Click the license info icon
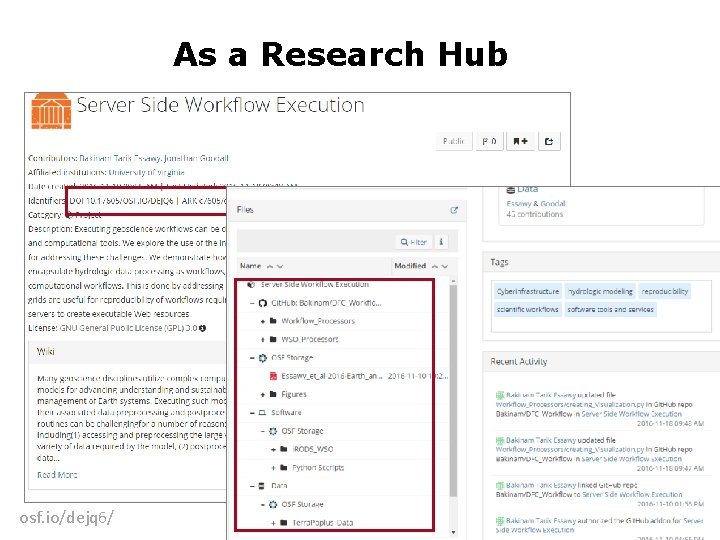This screenshot has width=720, height=540. pos(202,328)
